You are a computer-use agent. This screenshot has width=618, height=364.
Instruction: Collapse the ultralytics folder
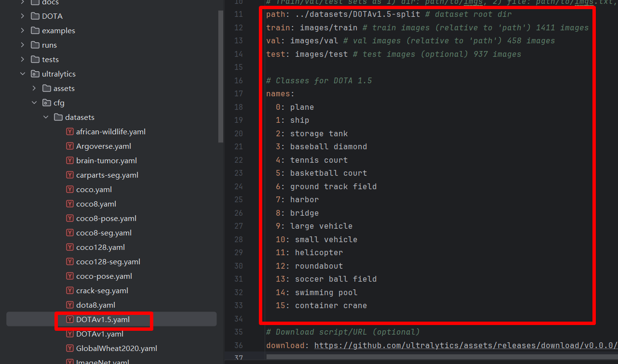(21, 74)
